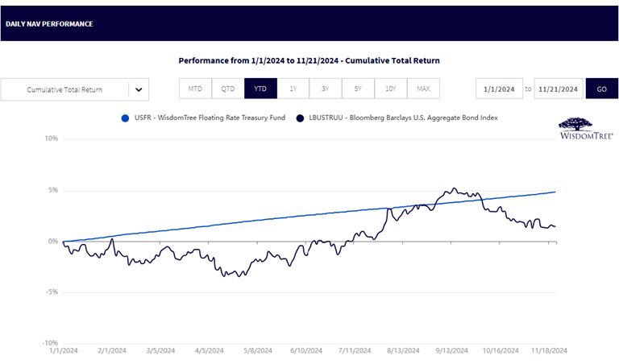This screenshot has height=364, width=619.
Task: Click the "to" label between date fields
Action: 528,89
